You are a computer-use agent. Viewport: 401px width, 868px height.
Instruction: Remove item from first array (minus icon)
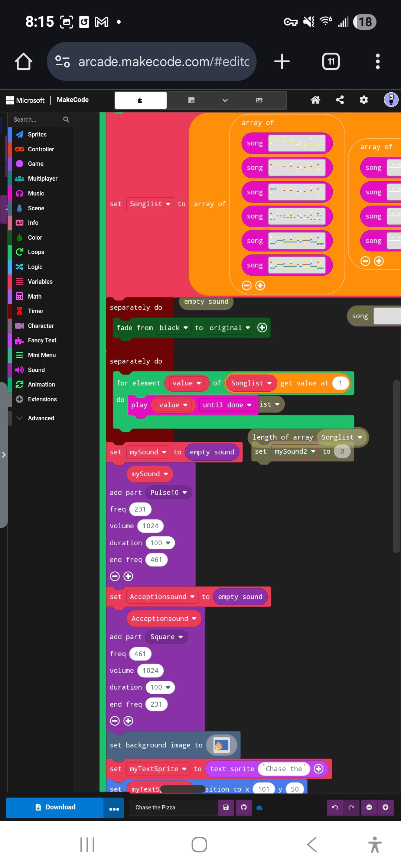pyautogui.click(x=247, y=285)
